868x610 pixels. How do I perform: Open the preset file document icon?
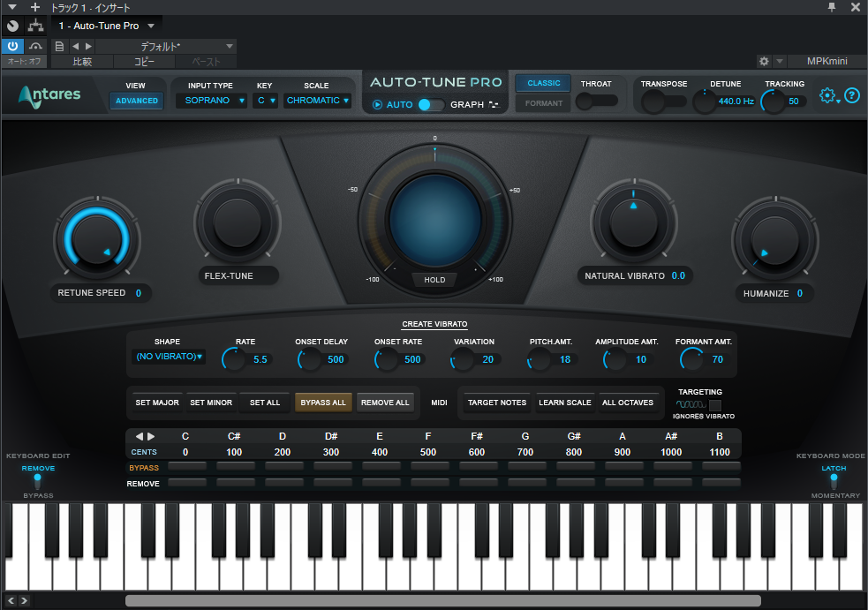59,46
